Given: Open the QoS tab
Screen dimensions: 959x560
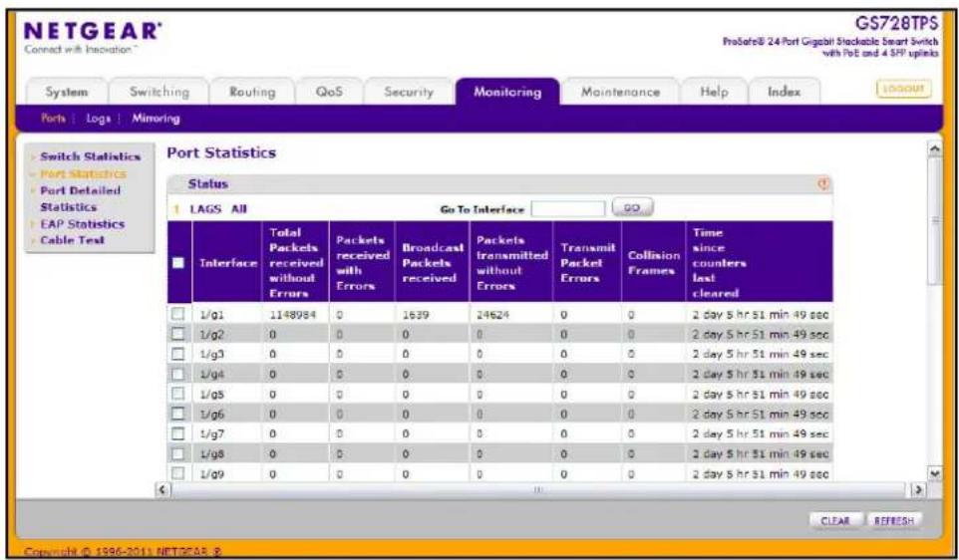Looking at the screenshot, I should (329, 92).
